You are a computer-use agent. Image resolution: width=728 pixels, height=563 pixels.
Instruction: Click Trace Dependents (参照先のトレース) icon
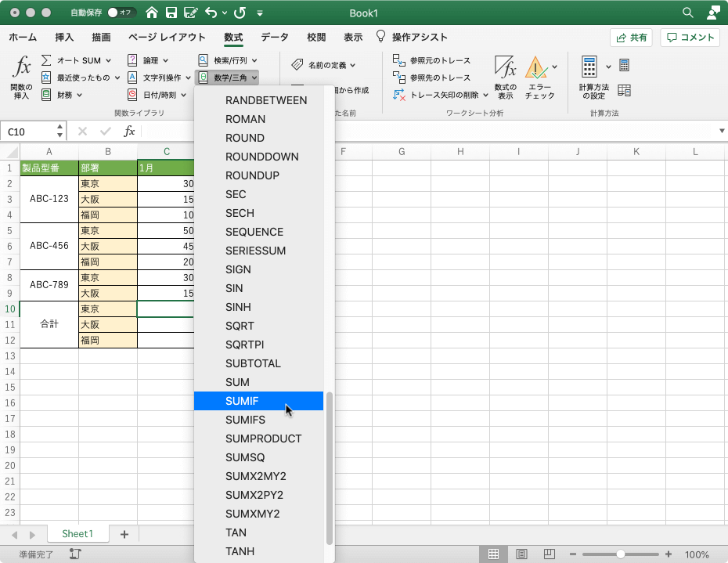pyautogui.click(x=398, y=78)
